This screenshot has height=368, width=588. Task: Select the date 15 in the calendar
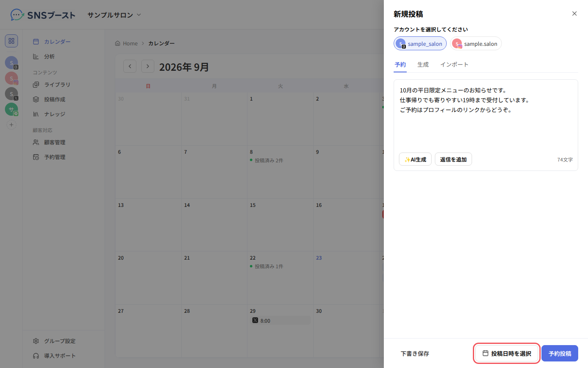point(253,205)
